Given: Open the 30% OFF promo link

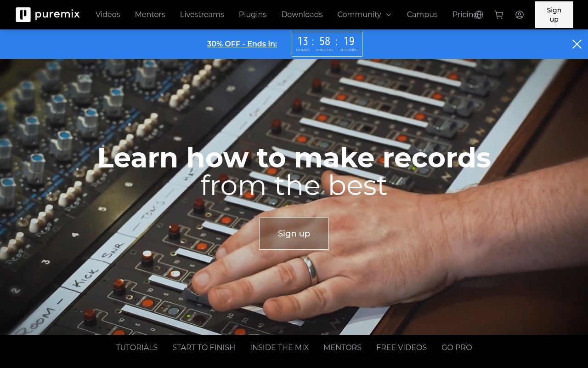Looking at the screenshot, I should click(x=242, y=44).
